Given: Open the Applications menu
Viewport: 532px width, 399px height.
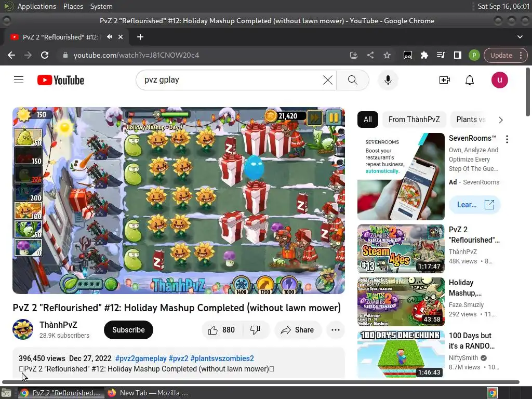Looking at the screenshot, I should point(37,6).
